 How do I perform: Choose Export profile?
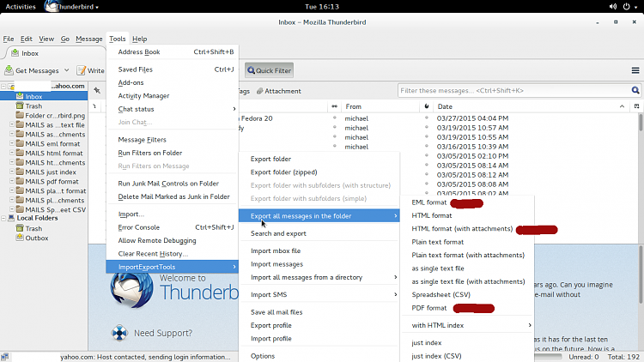tap(319, 325)
